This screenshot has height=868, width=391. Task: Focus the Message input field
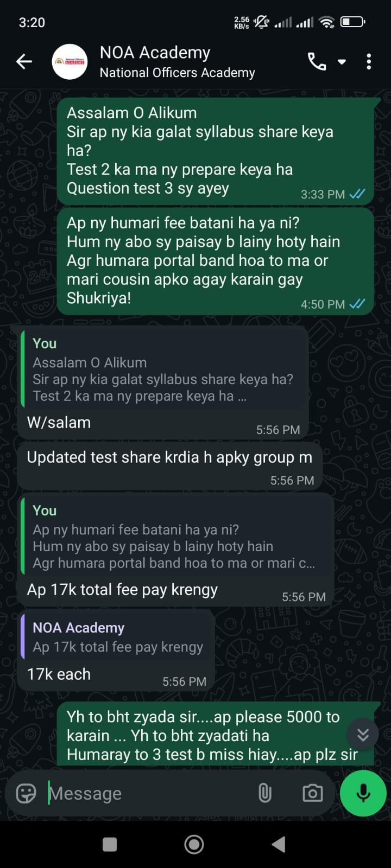tap(147, 793)
